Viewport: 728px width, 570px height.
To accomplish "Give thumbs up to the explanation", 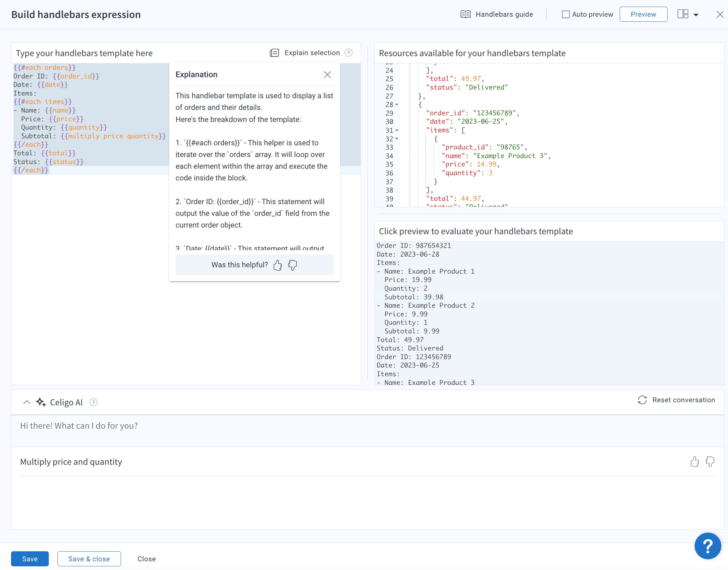I will tap(277, 265).
